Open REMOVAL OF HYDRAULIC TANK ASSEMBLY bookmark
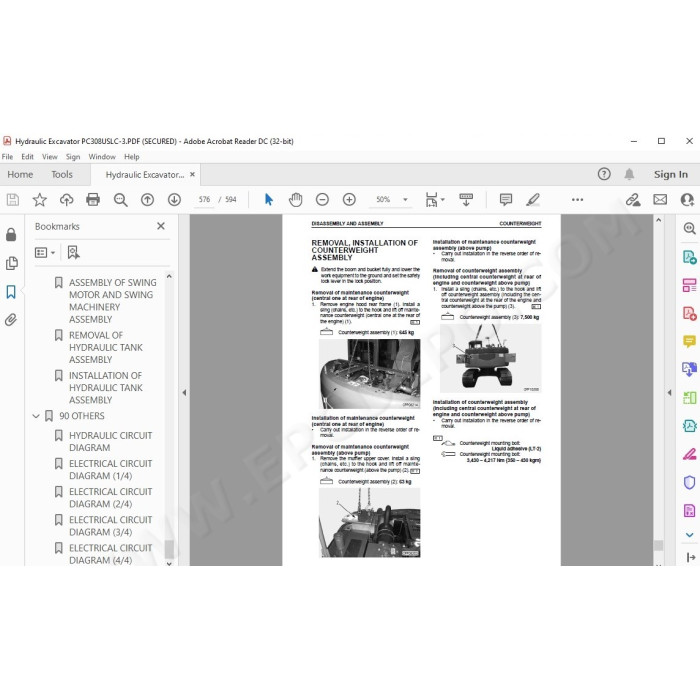The image size is (700, 700). tap(106, 347)
